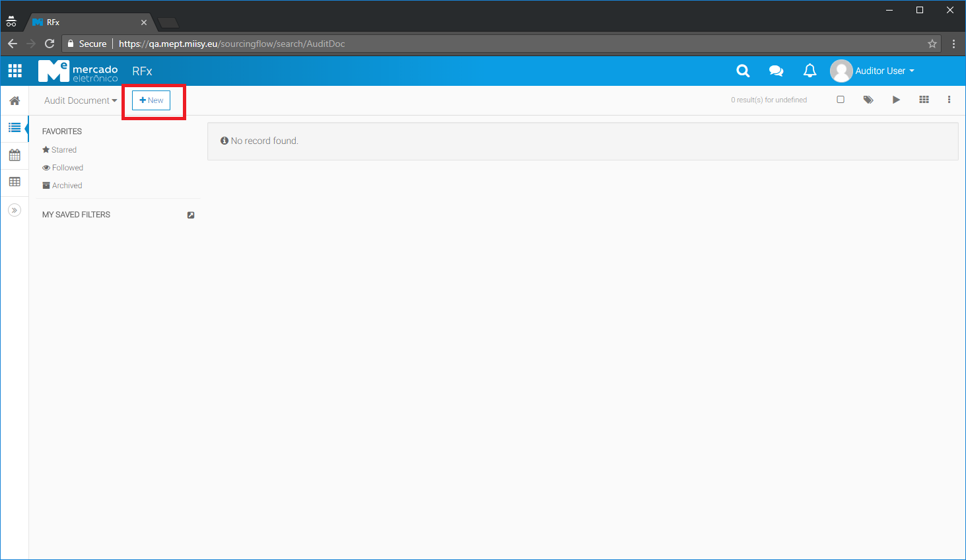Click the New button
The width and height of the screenshot is (966, 560).
(151, 100)
